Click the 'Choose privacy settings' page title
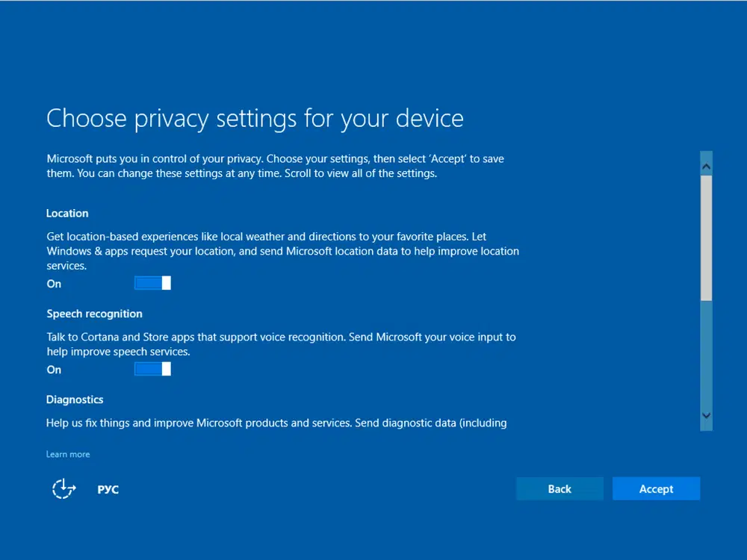 click(255, 119)
